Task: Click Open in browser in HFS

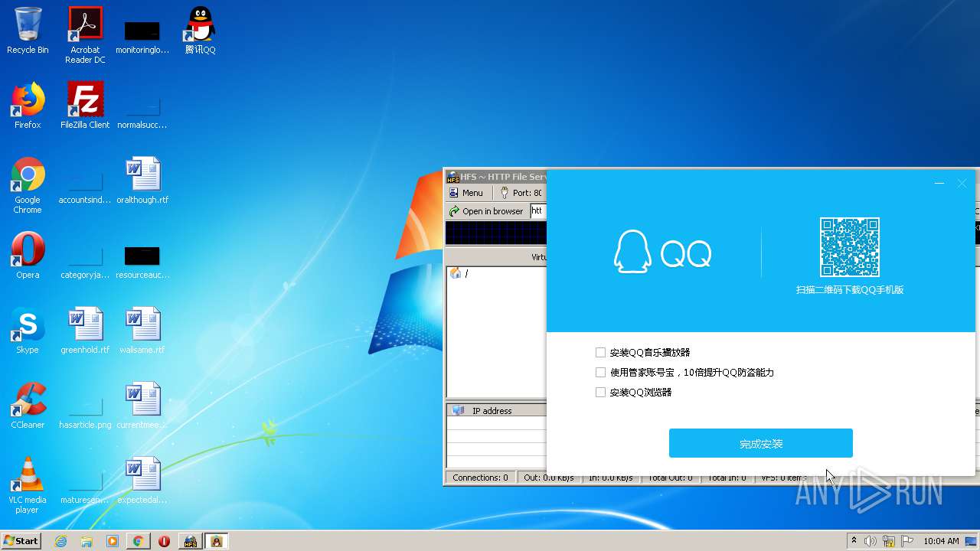Action: tap(487, 211)
